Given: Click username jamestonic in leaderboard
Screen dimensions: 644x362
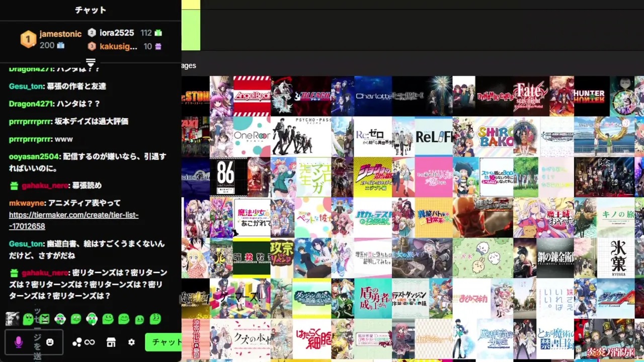Looking at the screenshot, I should 60,34.
